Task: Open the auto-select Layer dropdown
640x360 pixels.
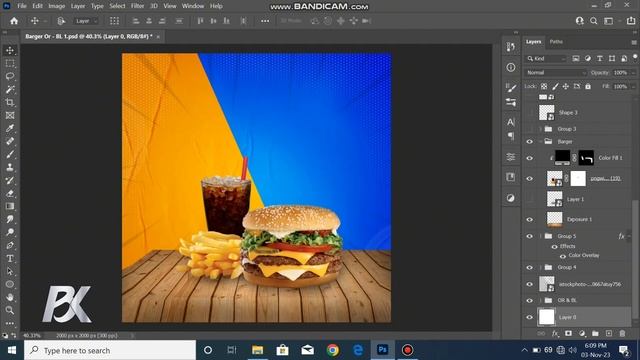Action: 86,21
